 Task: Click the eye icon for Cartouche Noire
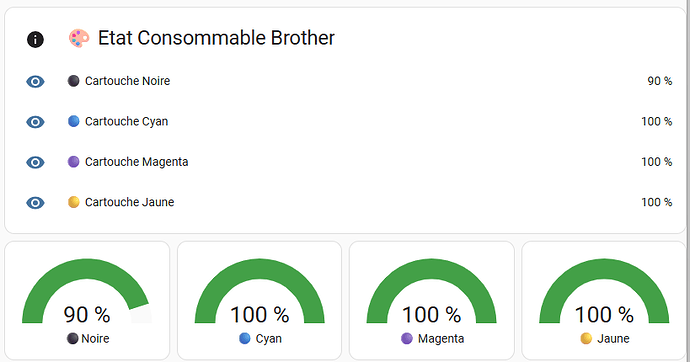(35, 81)
